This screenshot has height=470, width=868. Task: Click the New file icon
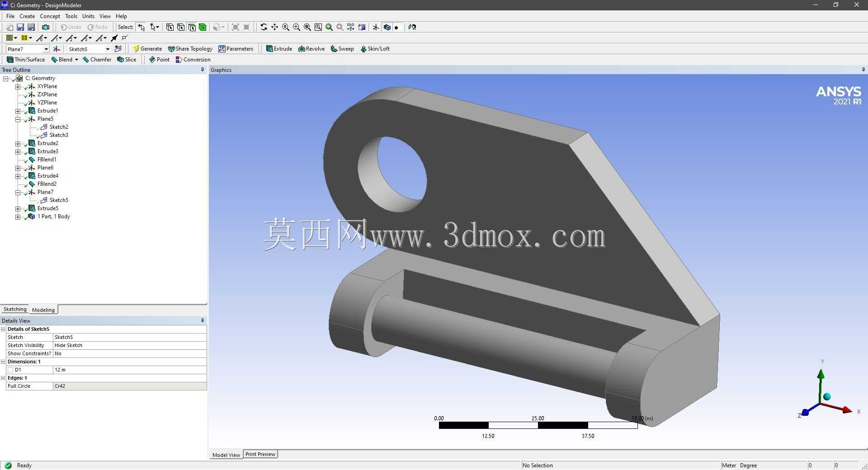tap(9, 27)
